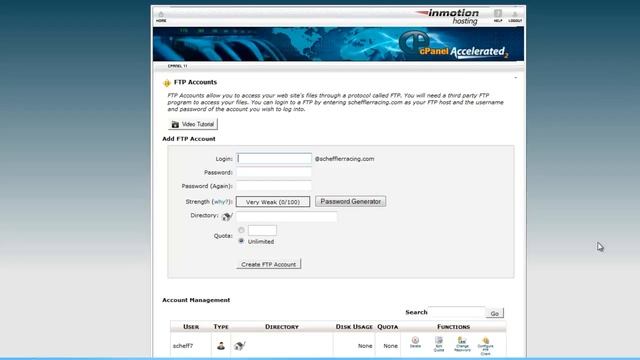
Task: Open the Help icon
Action: coord(498,16)
